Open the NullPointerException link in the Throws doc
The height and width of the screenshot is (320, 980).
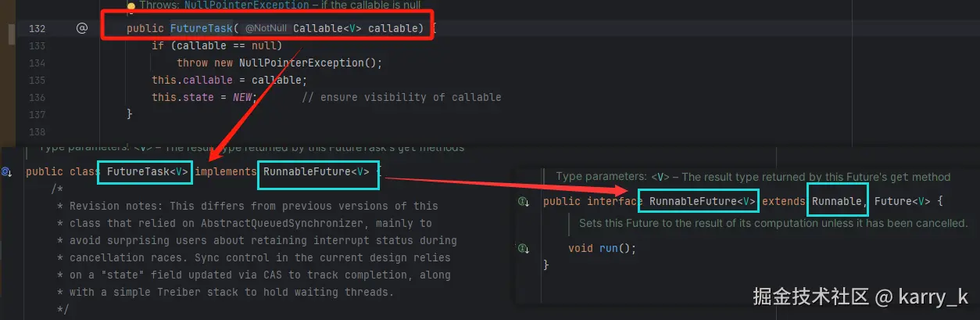pyautogui.click(x=246, y=5)
